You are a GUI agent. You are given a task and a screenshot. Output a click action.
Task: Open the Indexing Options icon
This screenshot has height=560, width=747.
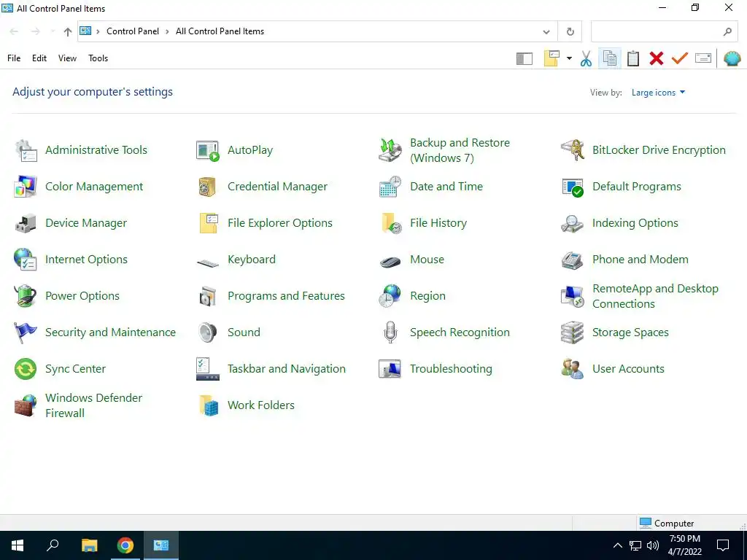coord(572,223)
